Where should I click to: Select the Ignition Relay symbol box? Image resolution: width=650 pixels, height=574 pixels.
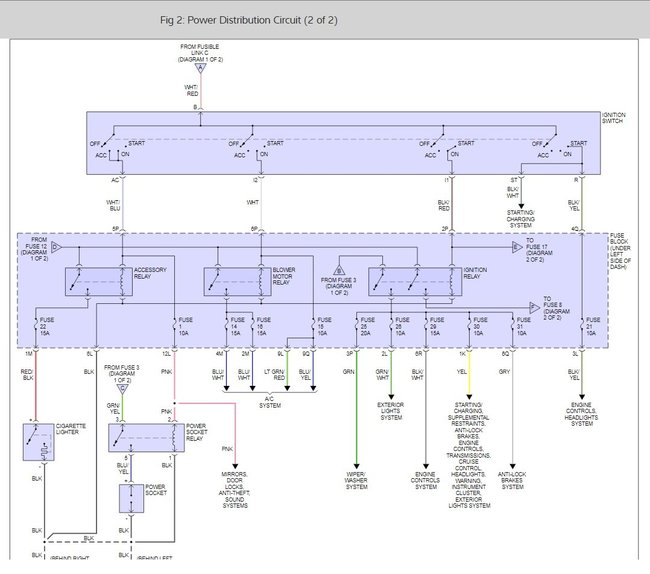pos(415,282)
